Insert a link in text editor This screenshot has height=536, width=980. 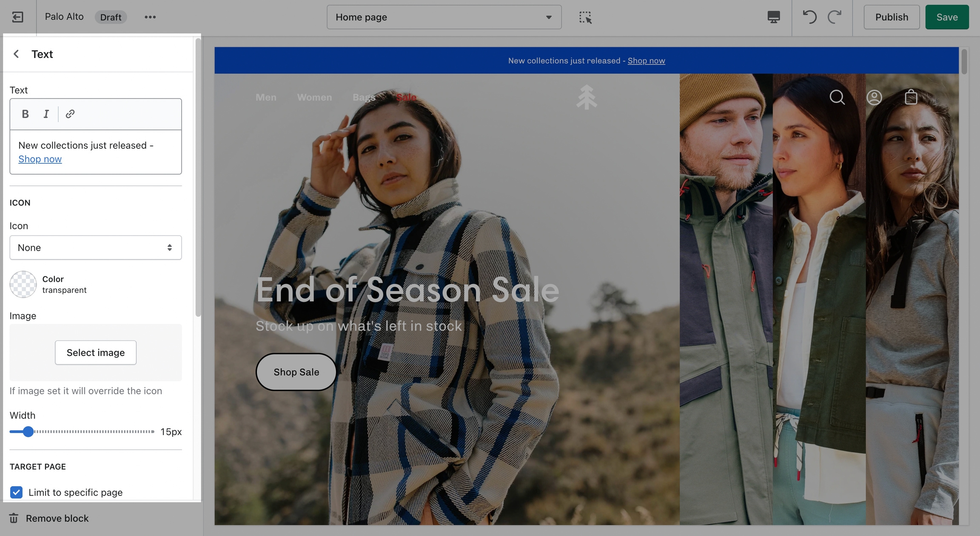coord(70,114)
